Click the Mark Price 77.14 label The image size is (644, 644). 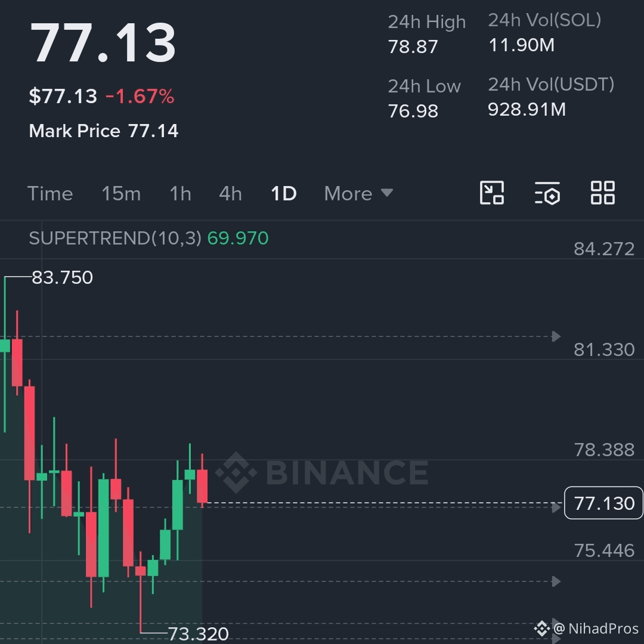pyautogui.click(x=104, y=131)
